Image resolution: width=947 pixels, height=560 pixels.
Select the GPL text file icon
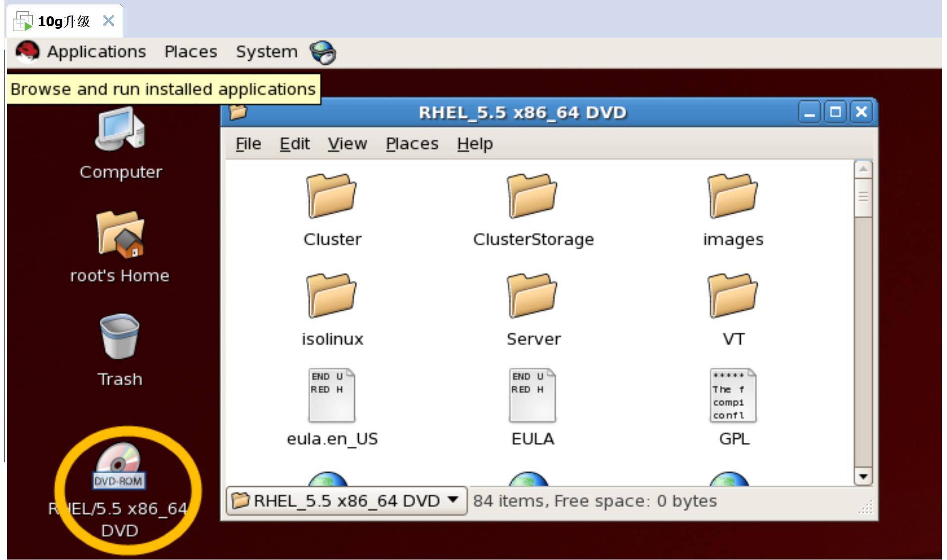tap(733, 395)
